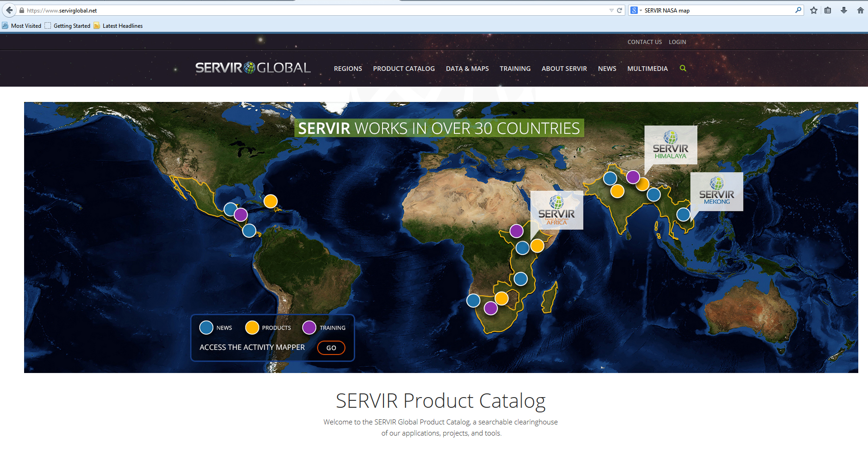
Task: Click the browser back arrow button
Action: click(9, 10)
